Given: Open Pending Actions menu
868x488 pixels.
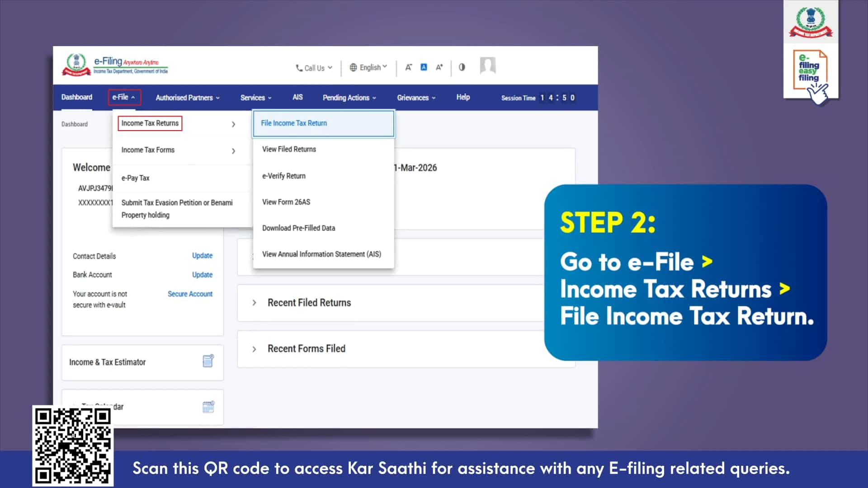Looking at the screenshot, I should click(x=349, y=98).
